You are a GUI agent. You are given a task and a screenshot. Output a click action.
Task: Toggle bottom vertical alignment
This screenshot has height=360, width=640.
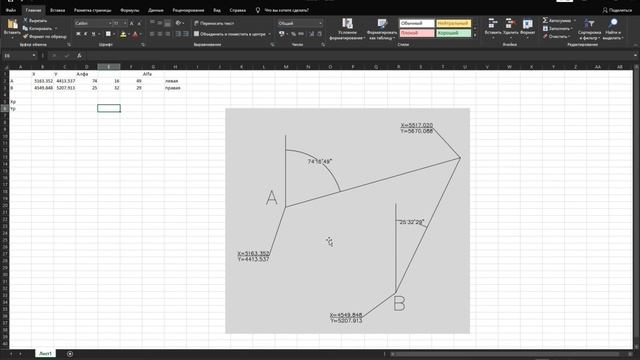[x=167, y=23]
